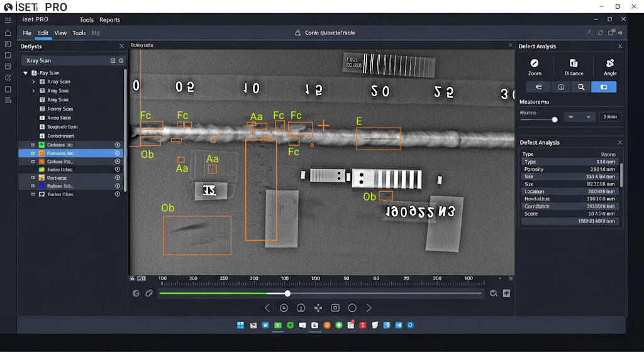The width and height of the screenshot is (644, 352).
Task: Open the Windows Start button on taskbar
Action: pyautogui.click(x=240, y=325)
